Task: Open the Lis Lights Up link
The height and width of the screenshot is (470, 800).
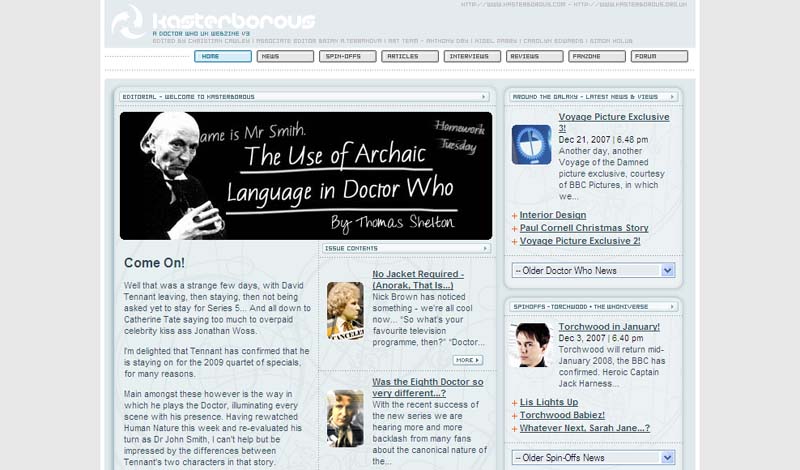Action: click(548, 402)
